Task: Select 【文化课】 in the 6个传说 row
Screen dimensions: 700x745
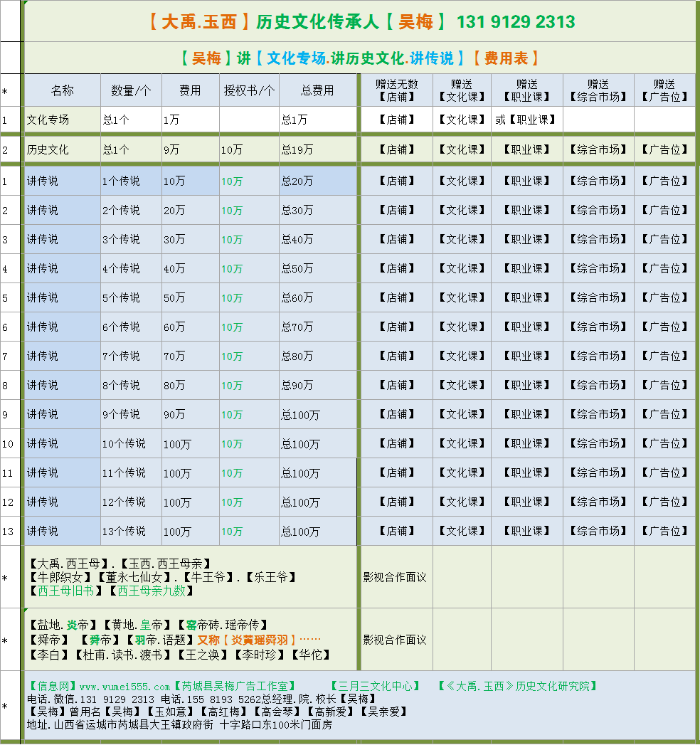Action: pos(462,327)
